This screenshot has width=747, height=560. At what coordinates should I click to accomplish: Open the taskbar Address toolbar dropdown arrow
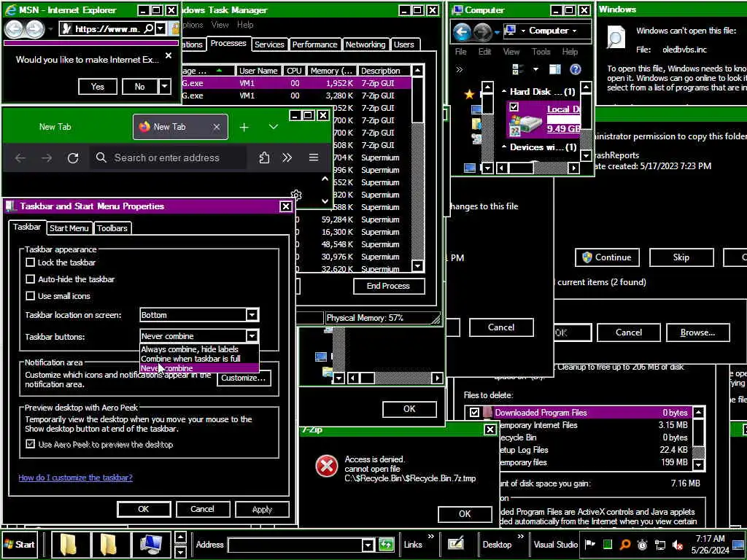(368, 545)
